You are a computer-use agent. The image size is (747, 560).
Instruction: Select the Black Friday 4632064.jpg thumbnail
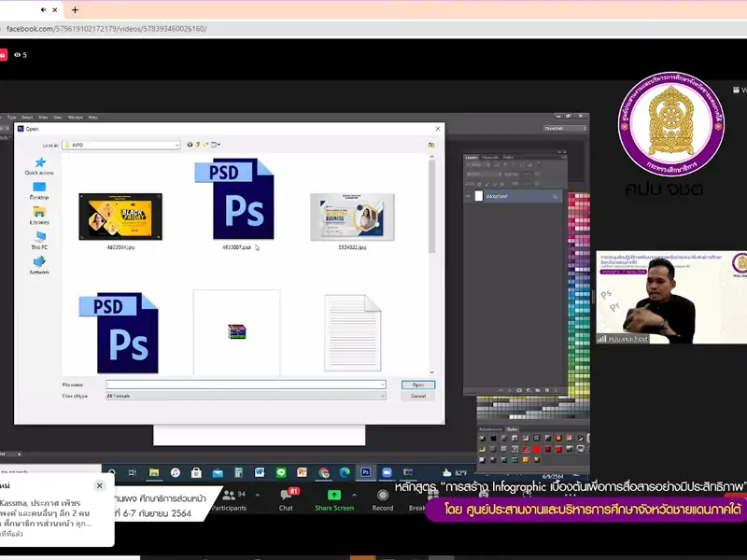coord(120,217)
